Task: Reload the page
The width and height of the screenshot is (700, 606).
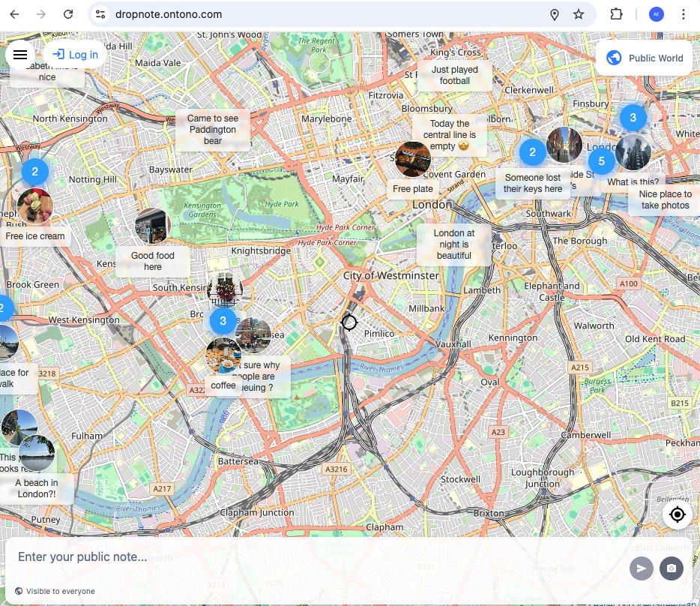Action: tap(68, 14)
